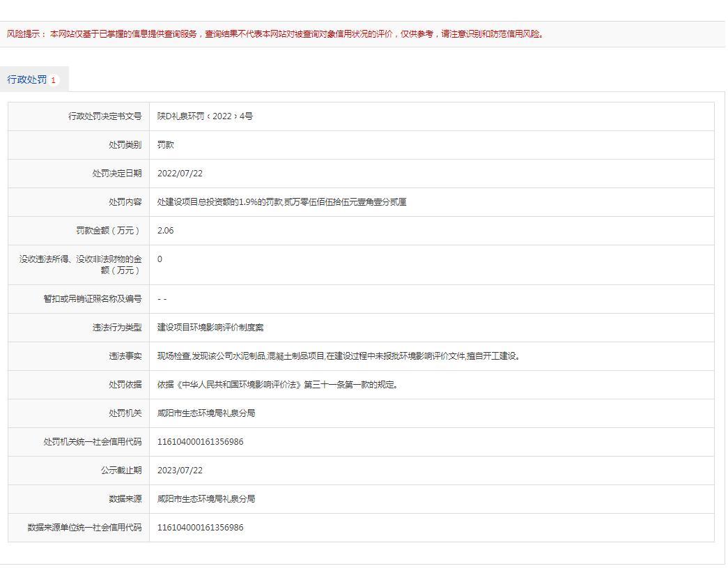Click the 处罚内容 label

125,202
